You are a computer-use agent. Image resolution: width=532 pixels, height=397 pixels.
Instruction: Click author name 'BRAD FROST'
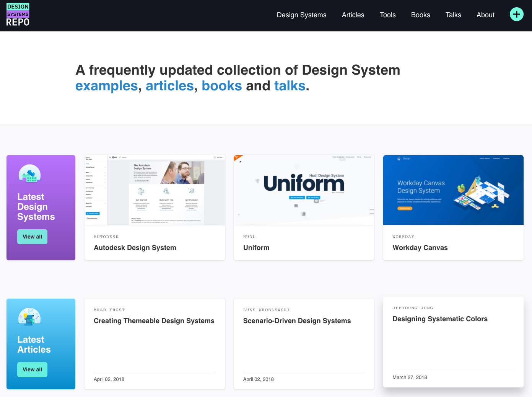[x=109, y=310]
